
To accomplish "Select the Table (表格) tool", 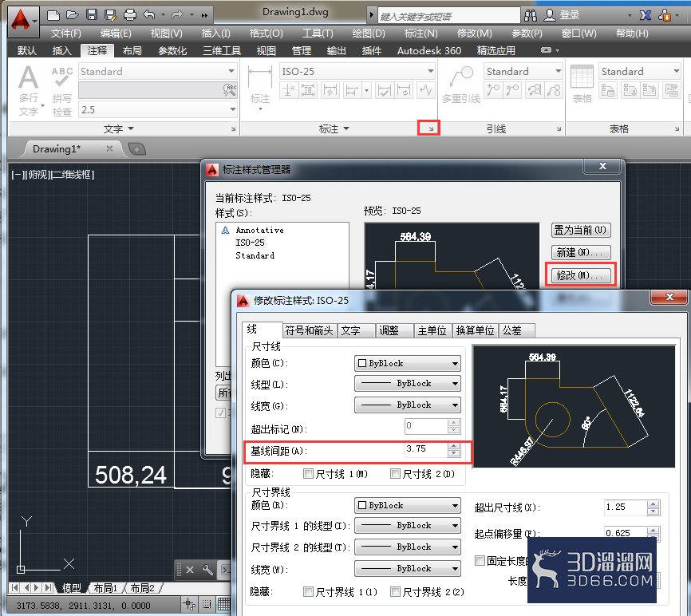I will (582, 85).
